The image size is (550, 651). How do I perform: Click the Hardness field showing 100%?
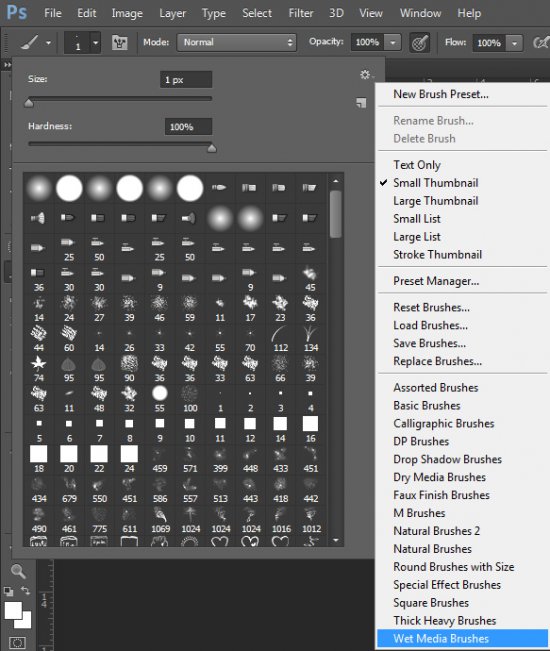(188, 127)
